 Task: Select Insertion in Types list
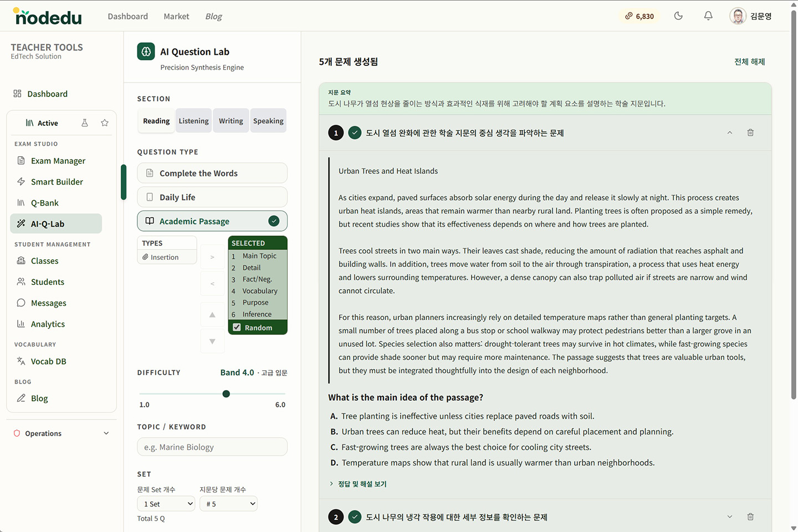coord(167,257)
